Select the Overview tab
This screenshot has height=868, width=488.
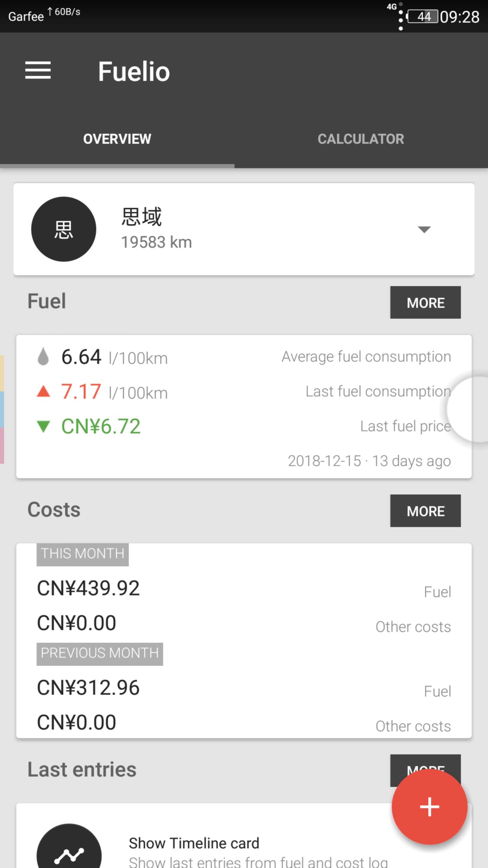(117, 139)
